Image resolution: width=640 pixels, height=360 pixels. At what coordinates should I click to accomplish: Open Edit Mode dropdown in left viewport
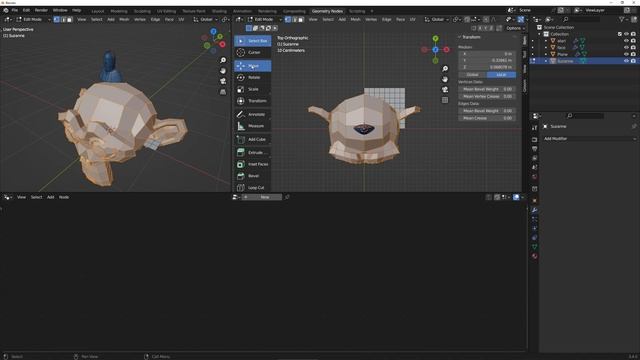(x=33, y=19)
